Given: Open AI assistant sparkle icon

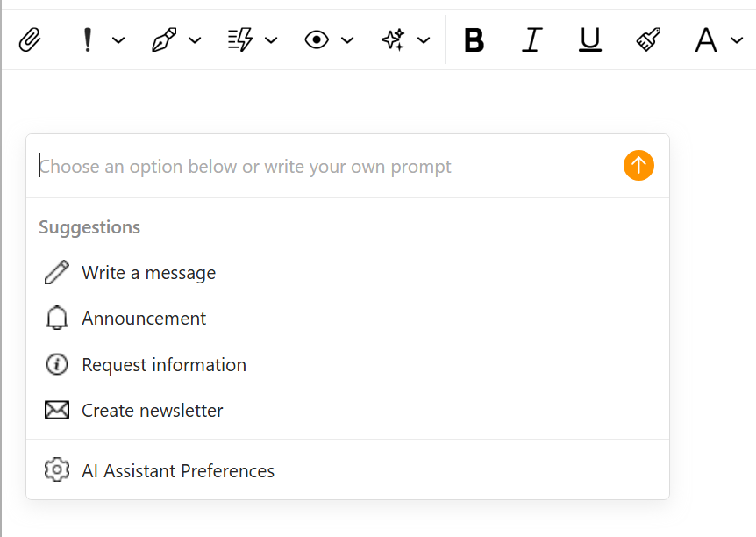Looking at the screenshot, I should (x=393, y=39).
